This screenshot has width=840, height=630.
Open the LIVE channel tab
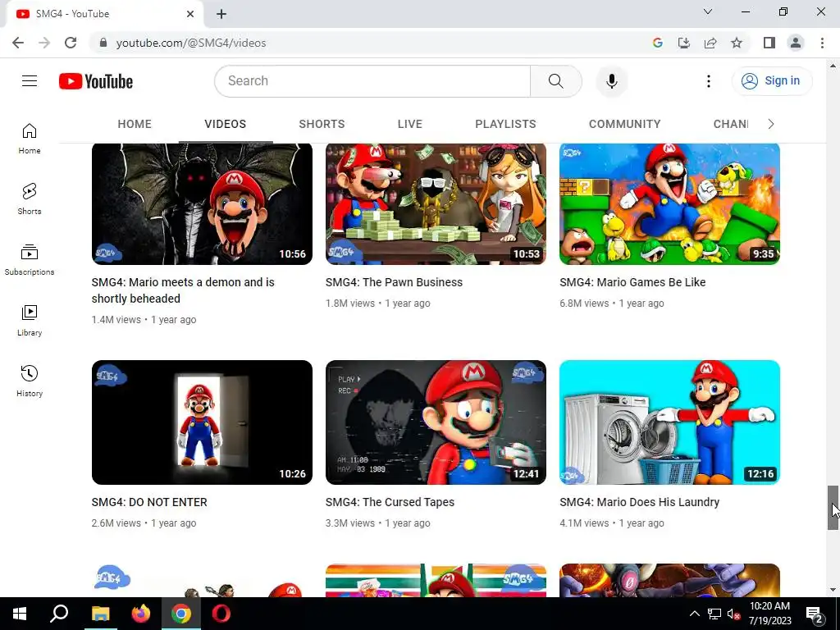[x=410, y=125]
